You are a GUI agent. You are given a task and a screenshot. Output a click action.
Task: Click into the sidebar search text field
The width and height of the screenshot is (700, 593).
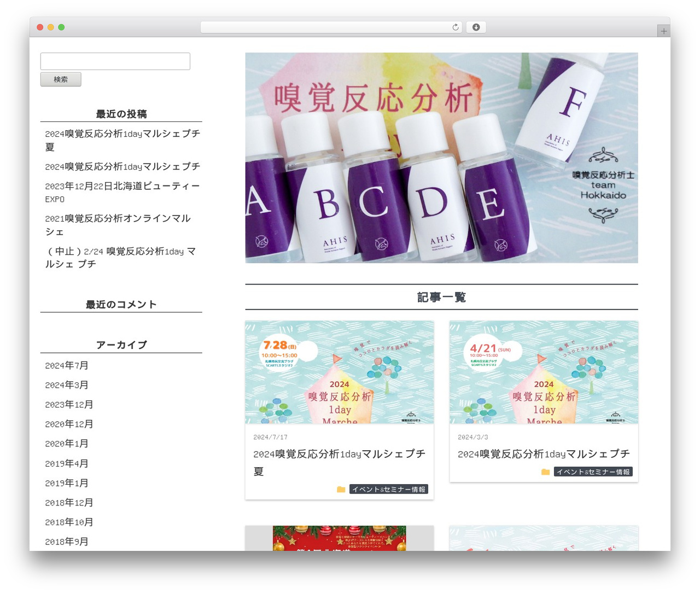115,61
